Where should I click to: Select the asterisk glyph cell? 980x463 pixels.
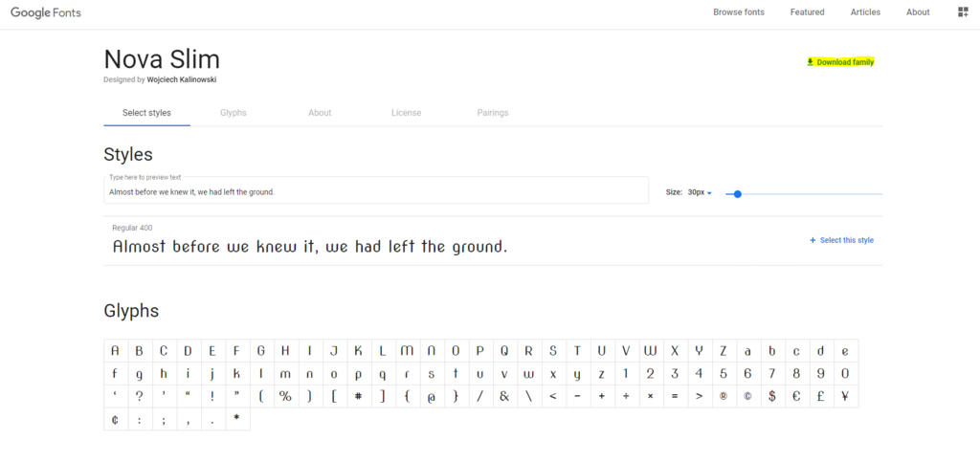click(x=237, y=419)
